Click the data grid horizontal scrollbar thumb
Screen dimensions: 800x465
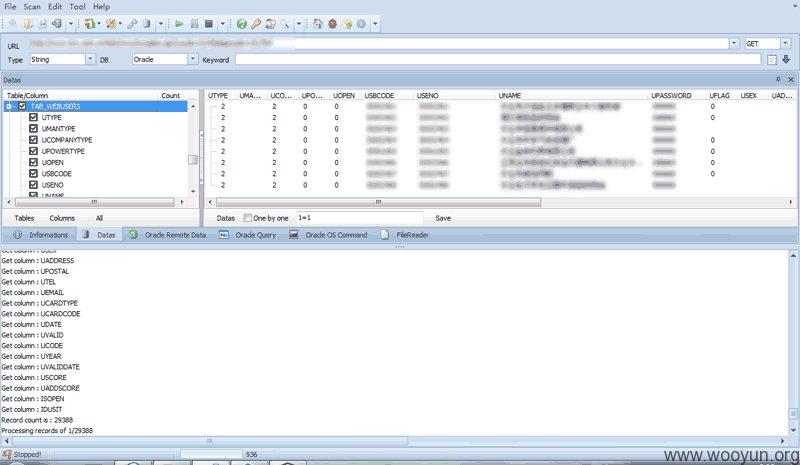tap(378, 202)
